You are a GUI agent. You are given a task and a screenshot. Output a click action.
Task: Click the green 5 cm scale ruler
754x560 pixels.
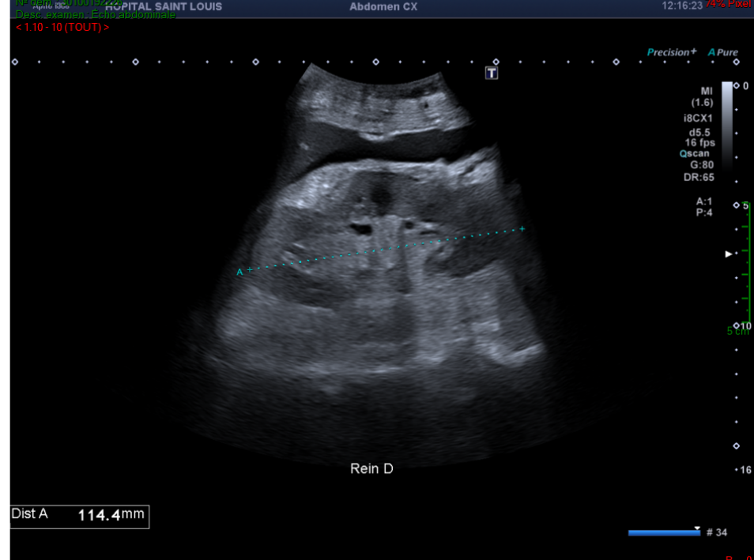tap(749, 265)
